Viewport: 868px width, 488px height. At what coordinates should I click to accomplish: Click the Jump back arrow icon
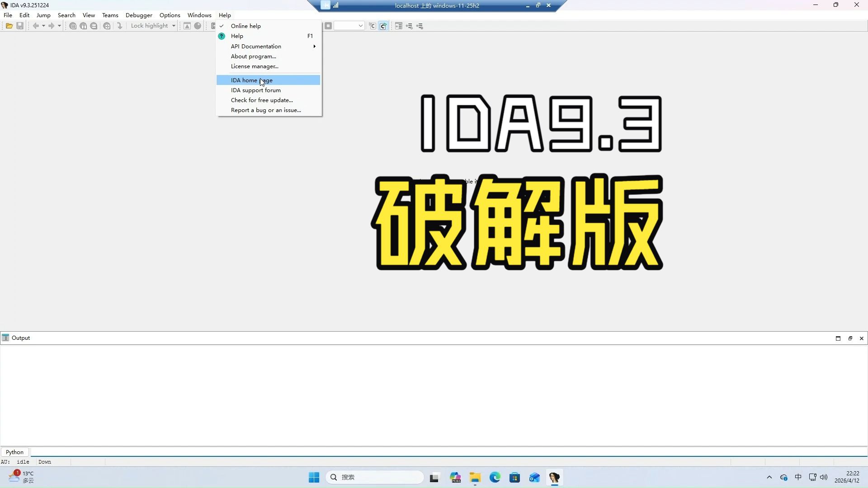tap(36, 26)
